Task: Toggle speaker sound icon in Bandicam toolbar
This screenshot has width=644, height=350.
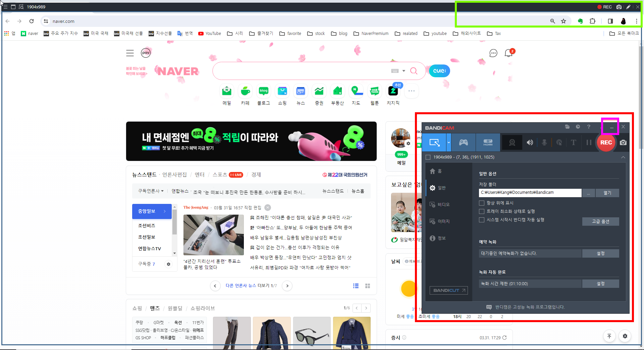Action: point(530,142)
